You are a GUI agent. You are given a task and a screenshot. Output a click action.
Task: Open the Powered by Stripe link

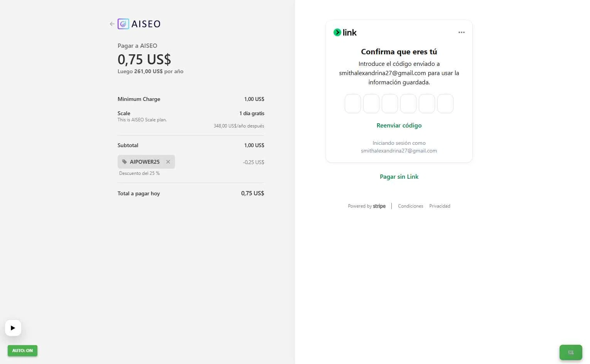pos(367,206)
